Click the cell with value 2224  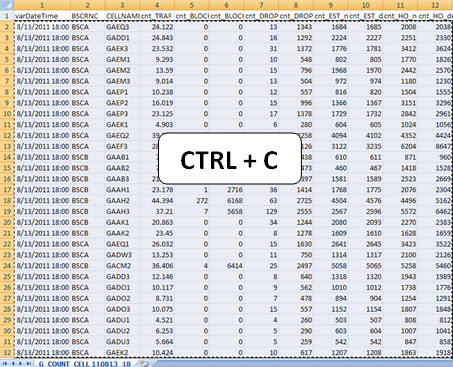tap(331, 38)
